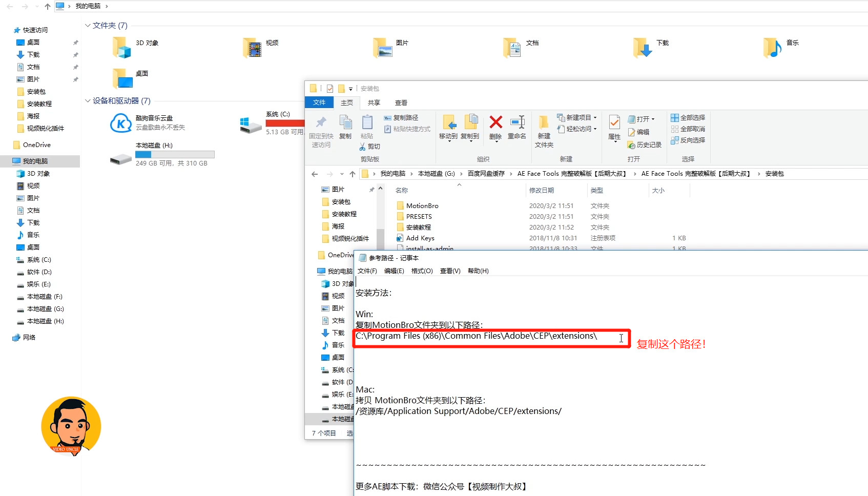Select 视频锐化插件 in the 安装包 window sidebar

point(350,239)
